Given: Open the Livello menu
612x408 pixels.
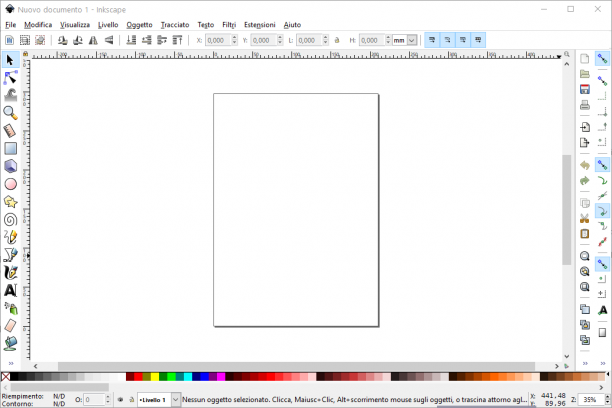Looking at the screenshot, I should coord(108,25).
